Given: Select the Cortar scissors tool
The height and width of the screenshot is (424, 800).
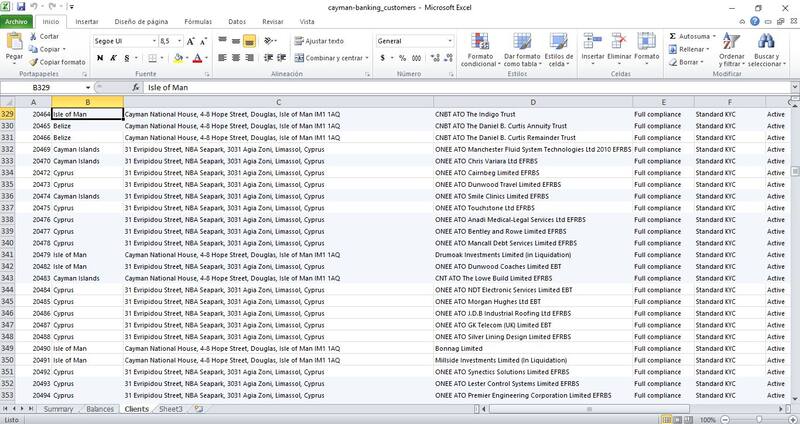Looking at the screenshot, I should 43,36.
